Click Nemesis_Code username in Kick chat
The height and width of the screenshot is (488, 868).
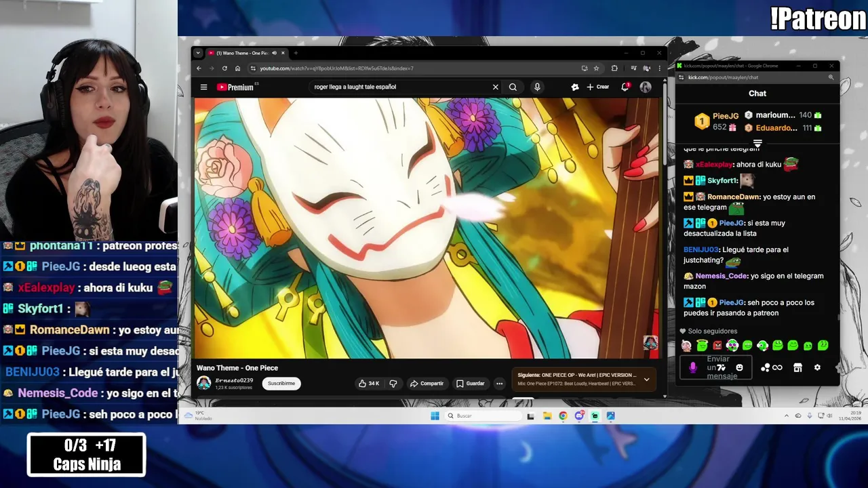[721, 276]
